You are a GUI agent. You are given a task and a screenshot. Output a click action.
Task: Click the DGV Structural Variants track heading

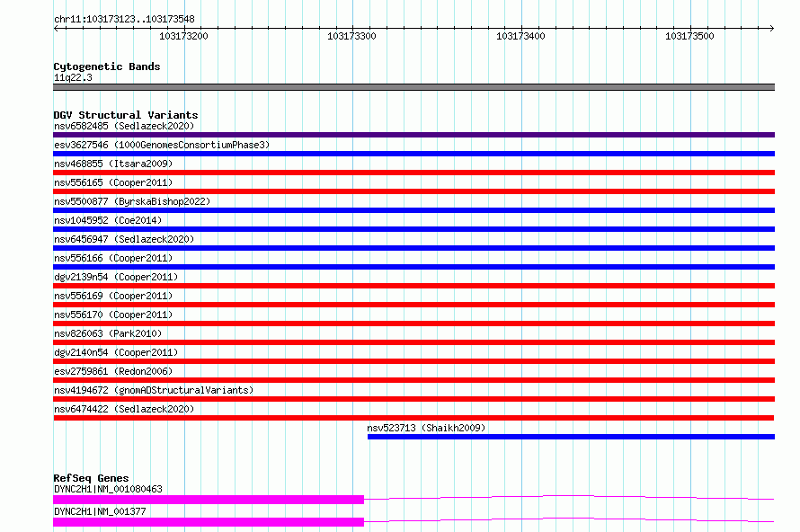click(x=126, y=115)
